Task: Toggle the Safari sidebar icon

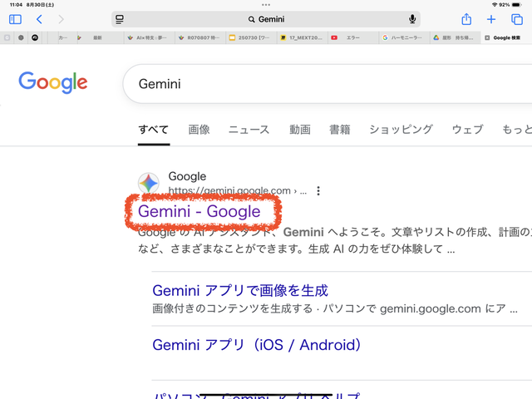Action: [15, 19]
